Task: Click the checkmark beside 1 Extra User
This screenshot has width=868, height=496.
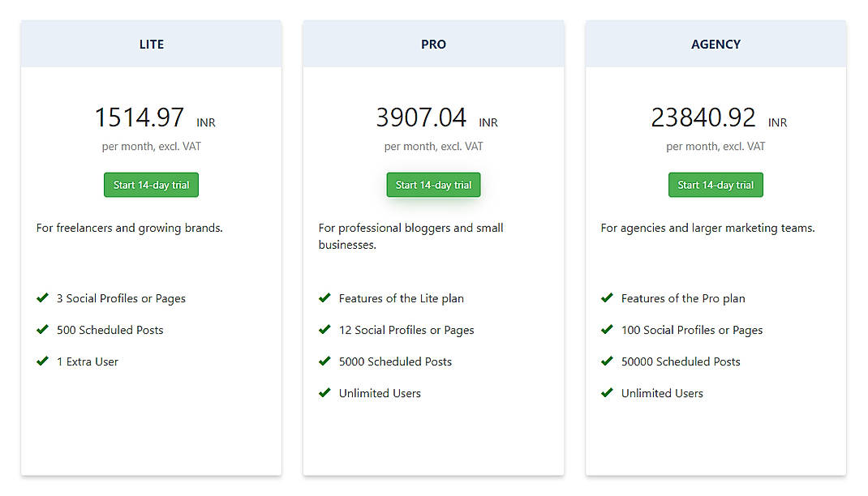Action: pyautogui.click(x=43, y=361)
